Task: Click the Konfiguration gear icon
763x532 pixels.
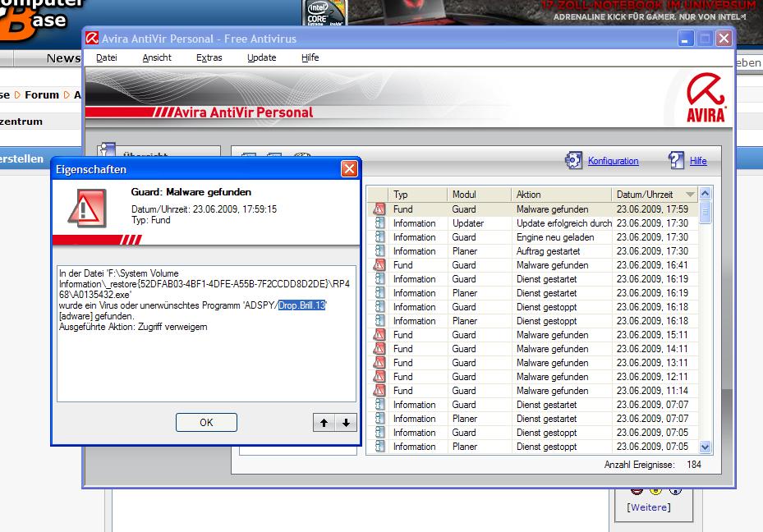Action: coord(573,160)
